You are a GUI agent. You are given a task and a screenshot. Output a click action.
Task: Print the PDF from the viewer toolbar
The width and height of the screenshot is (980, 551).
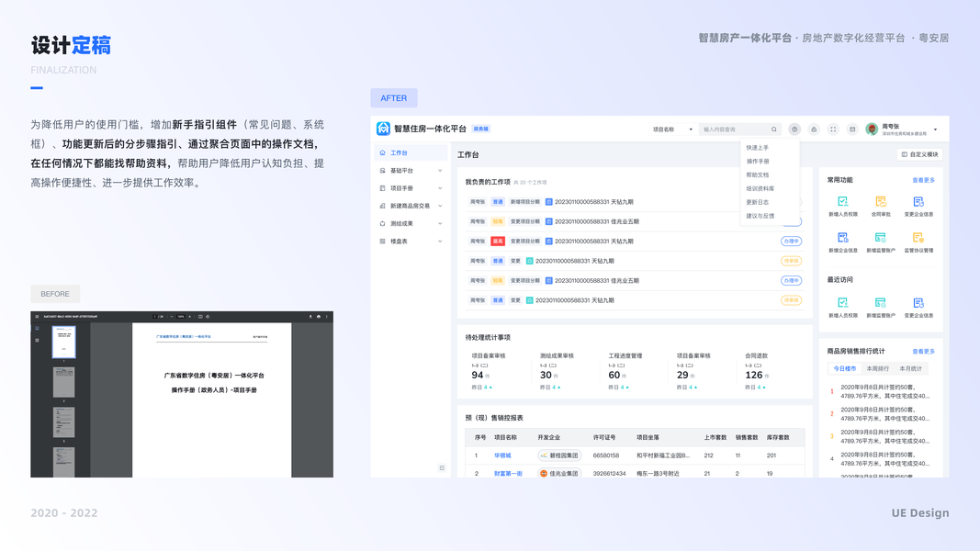pos(319,317)
